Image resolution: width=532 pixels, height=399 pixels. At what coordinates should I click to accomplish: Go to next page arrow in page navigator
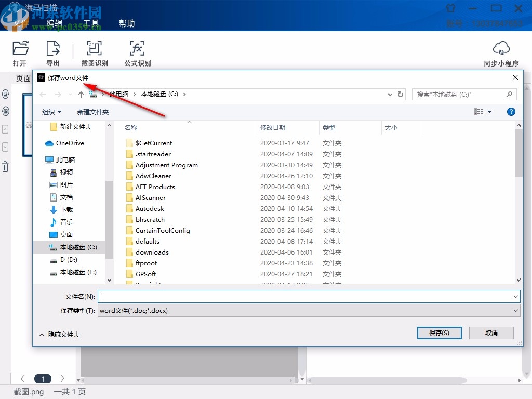point(62,378)
